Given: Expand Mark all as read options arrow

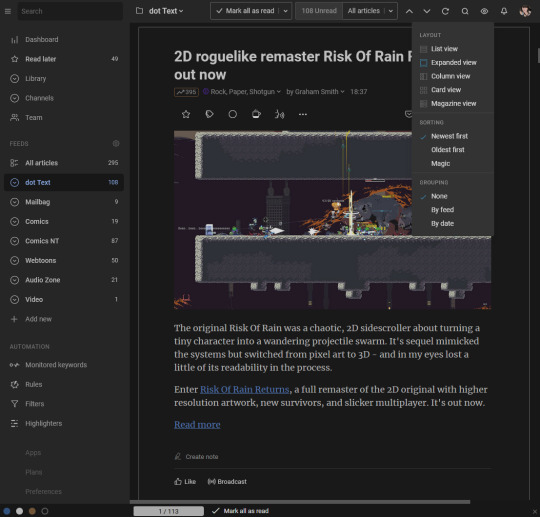Looking at the screenshot, I should pyautogui.click(x=285, y=11).
